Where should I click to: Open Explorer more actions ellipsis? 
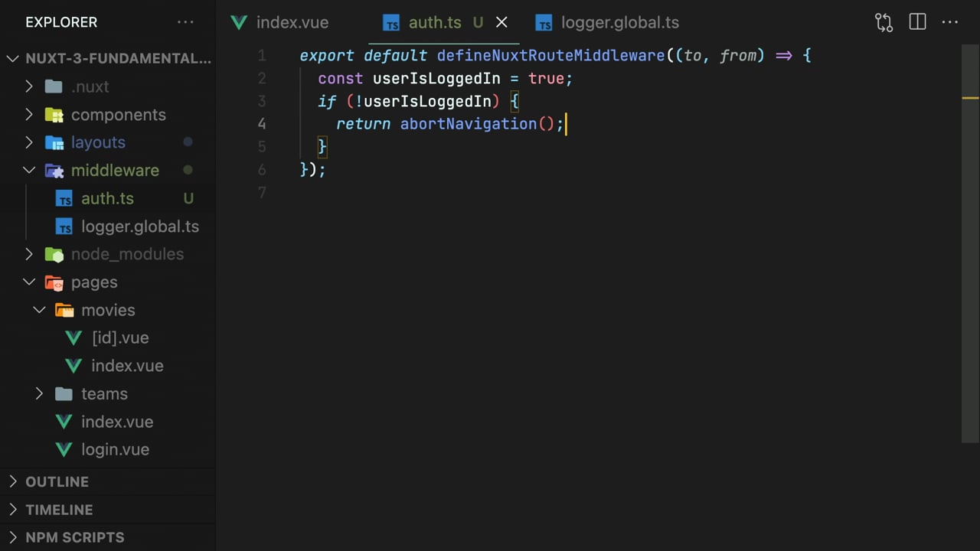[x=185, y=22]
